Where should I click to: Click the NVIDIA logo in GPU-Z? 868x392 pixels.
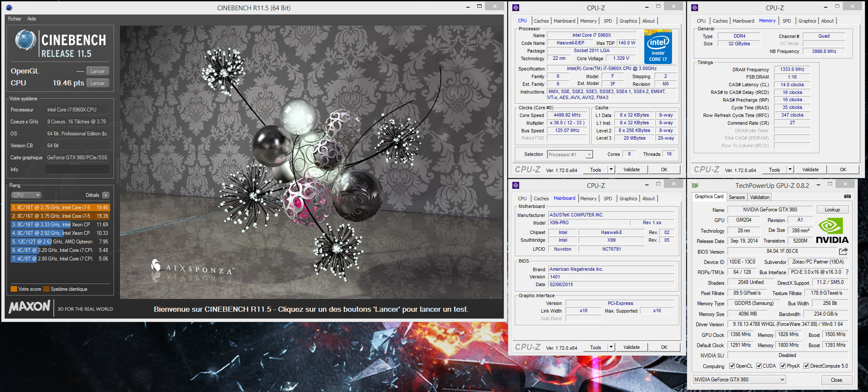tap(832, 231)
